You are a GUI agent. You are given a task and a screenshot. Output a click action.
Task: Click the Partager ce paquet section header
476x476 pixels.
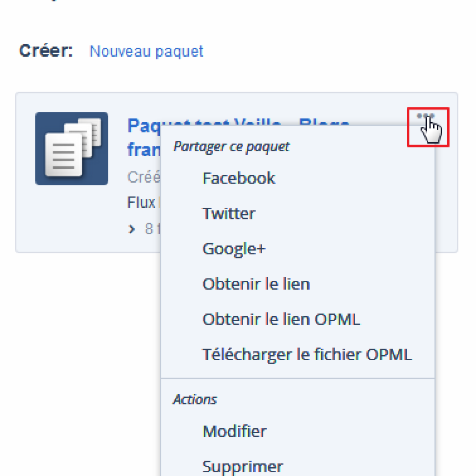(231, 147)
